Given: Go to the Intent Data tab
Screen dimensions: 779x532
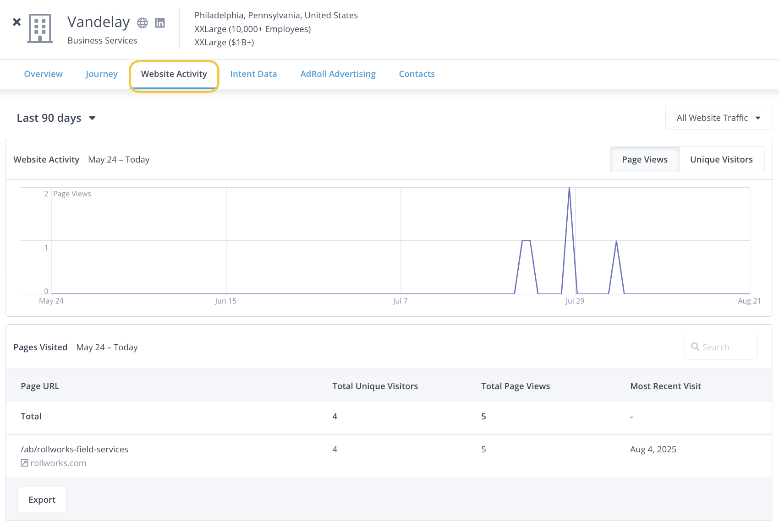Looking at the screenshot, I should pos(253,74).
